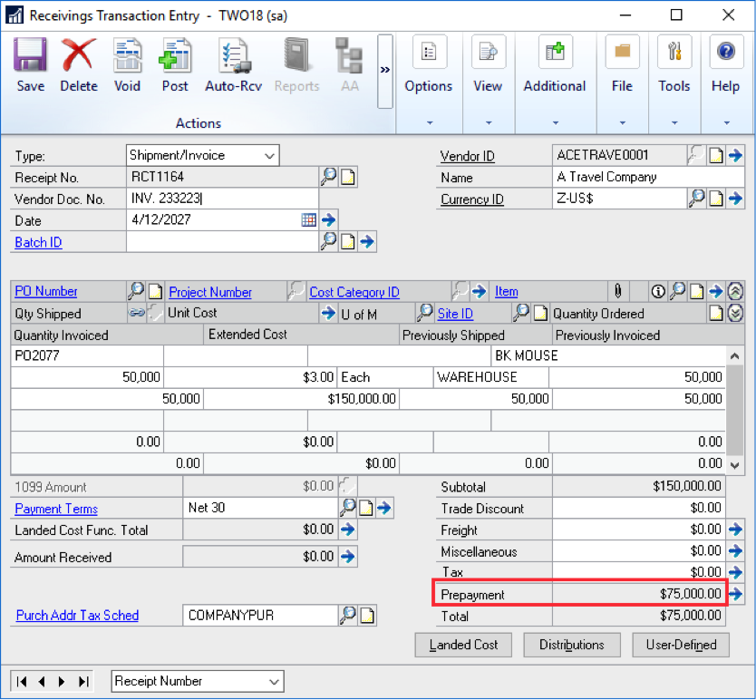Click lookup icon beside Payment Terms

[347, 508]
